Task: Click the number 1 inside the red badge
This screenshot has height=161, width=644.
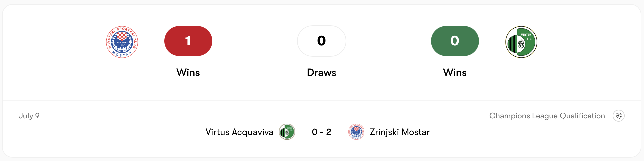Action: (x=188, y=41)
